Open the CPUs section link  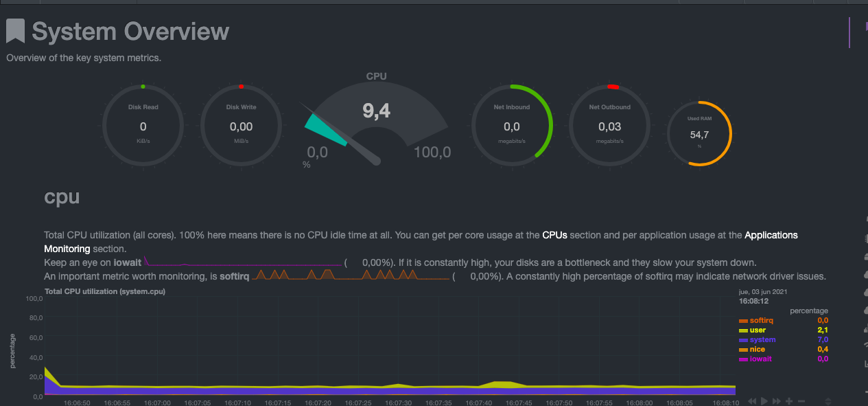pyautogui.click(x=554, y=235)
